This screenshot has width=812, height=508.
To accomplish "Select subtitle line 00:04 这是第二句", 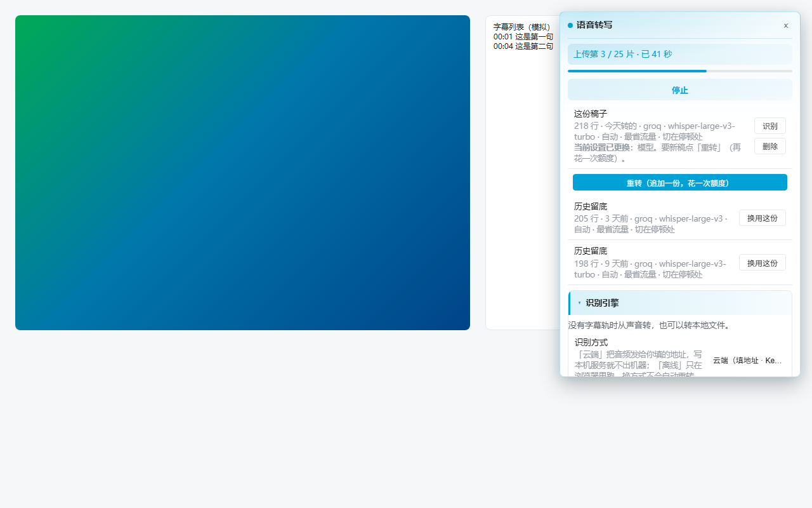I will 523,46.
